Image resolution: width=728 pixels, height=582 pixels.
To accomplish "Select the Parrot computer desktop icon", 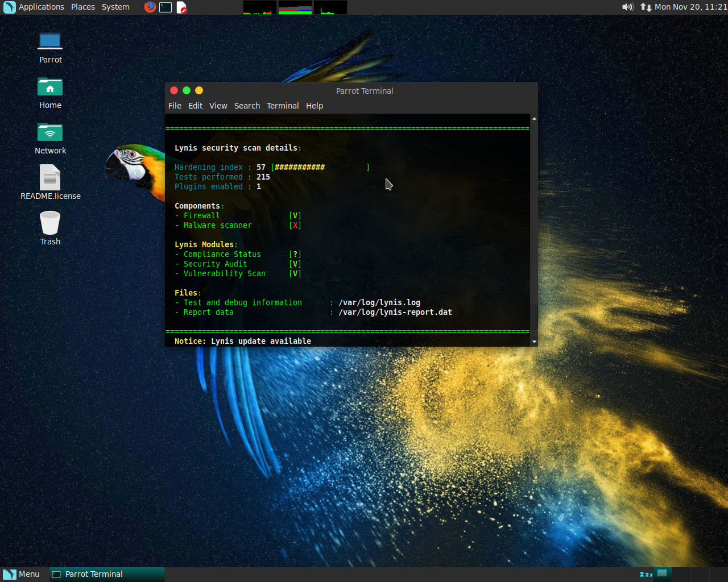I will [50, 48].
